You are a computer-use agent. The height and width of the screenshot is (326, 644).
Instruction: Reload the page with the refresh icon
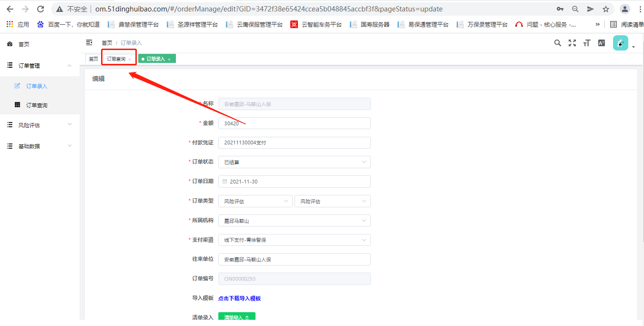pyautogui.click(x=41, y=9)
